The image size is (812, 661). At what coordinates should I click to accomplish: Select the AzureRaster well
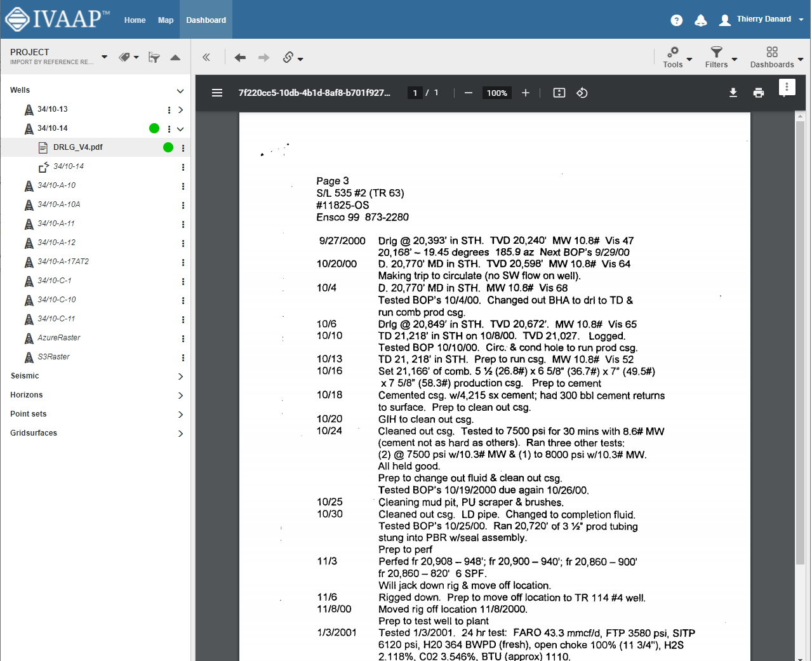(x=58, y=338)
